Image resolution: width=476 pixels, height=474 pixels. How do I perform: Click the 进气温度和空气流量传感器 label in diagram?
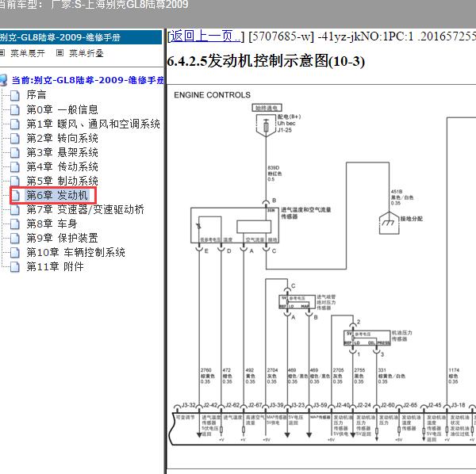point(305,213)
